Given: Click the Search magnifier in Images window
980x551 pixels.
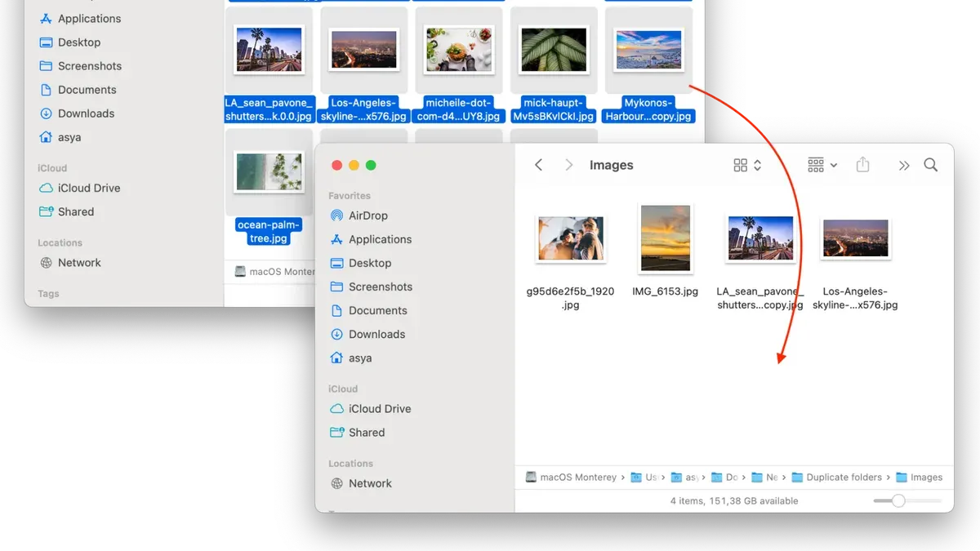Looking at the screenshot, I should [930, 165].
